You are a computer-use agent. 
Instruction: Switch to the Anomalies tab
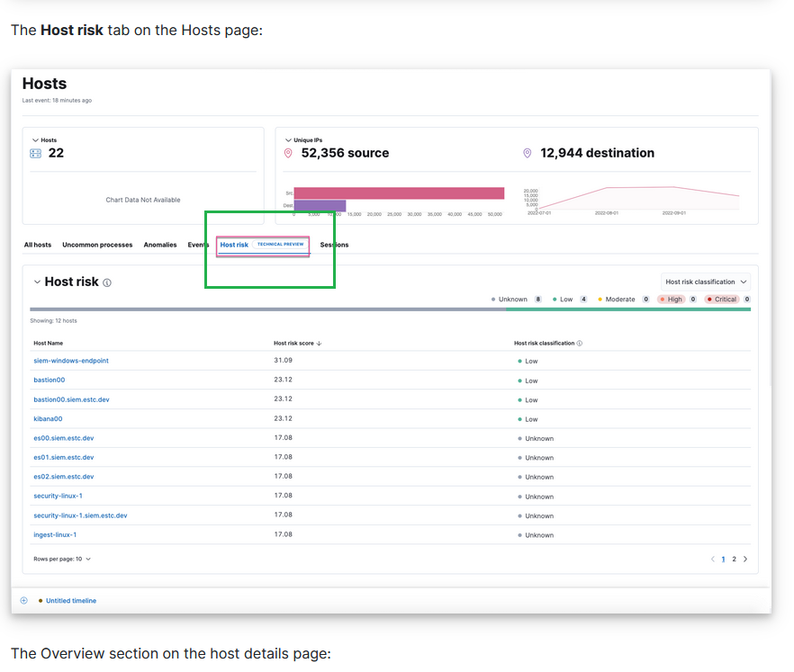(x=160, y=245)
